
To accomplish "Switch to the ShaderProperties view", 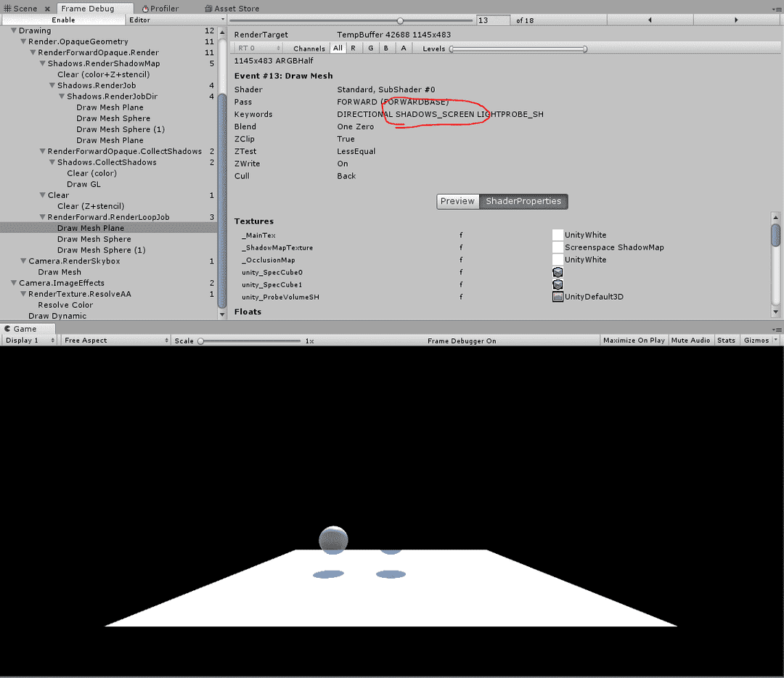I will [523, 201].
